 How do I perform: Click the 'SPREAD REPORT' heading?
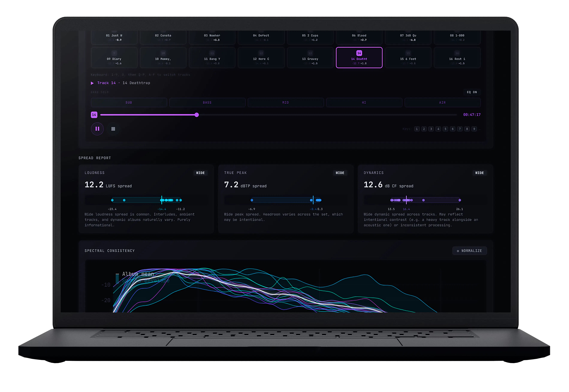pyautogui.click(x=95, y=158)
